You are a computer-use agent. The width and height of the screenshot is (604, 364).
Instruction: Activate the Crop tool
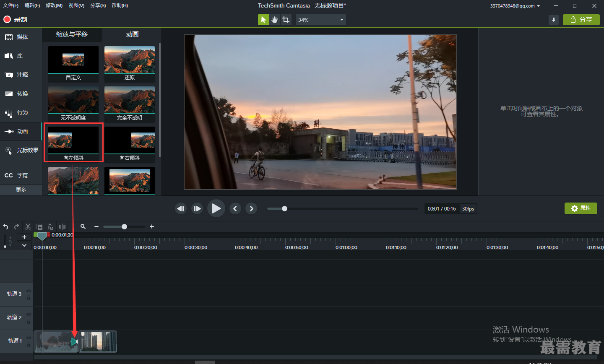pos(286,20)
